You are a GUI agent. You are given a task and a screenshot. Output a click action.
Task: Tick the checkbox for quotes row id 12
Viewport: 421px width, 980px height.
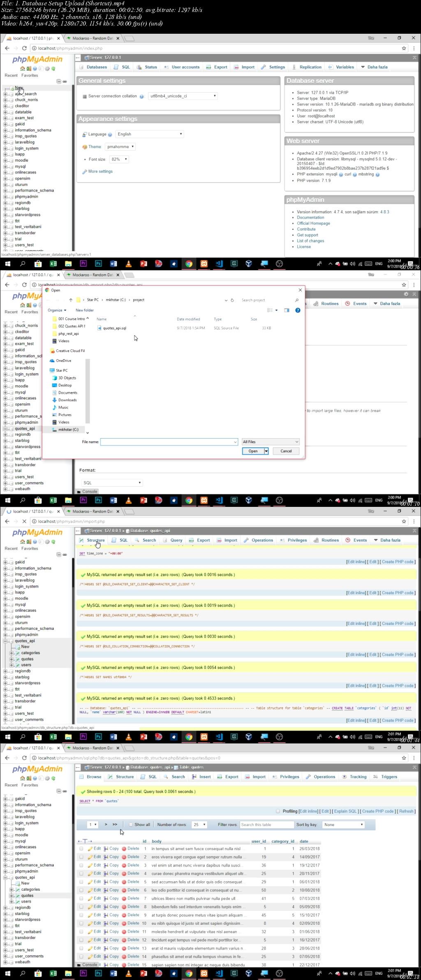(81, 940)
